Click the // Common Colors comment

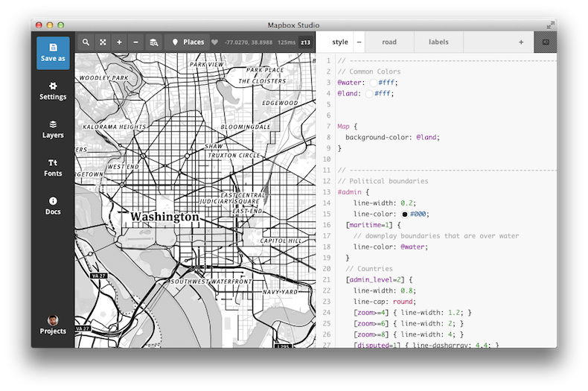pyautogui.click(x=369, y=71)
